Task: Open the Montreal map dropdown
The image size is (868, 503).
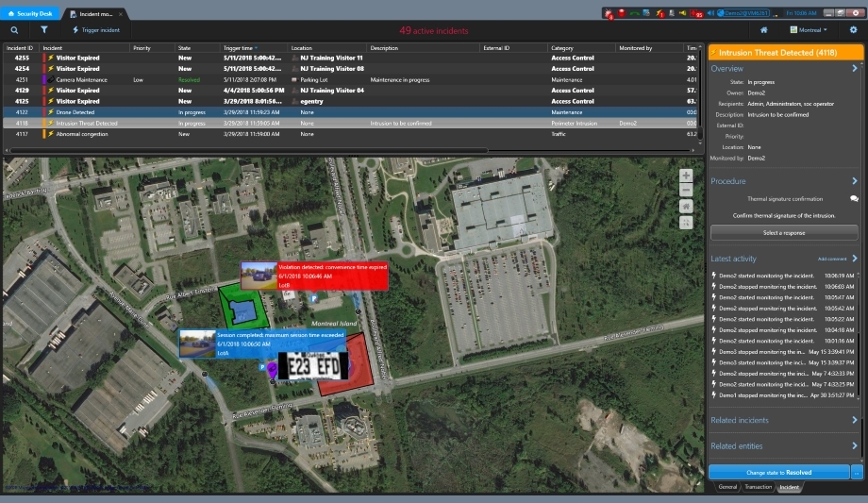Action: [809, 30]
